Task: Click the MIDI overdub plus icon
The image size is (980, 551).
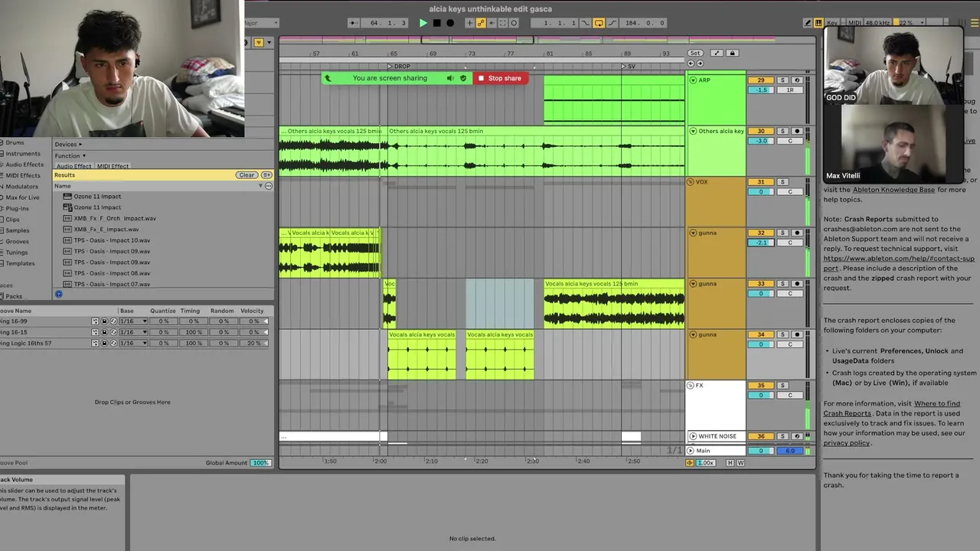Action: pos(470,23)
